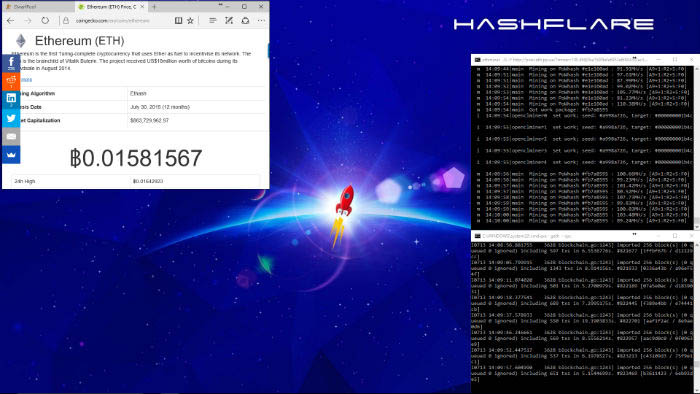700x394 pixels.
Task: Click the Ethereum (ETH) heading
Action: (79, 41)
